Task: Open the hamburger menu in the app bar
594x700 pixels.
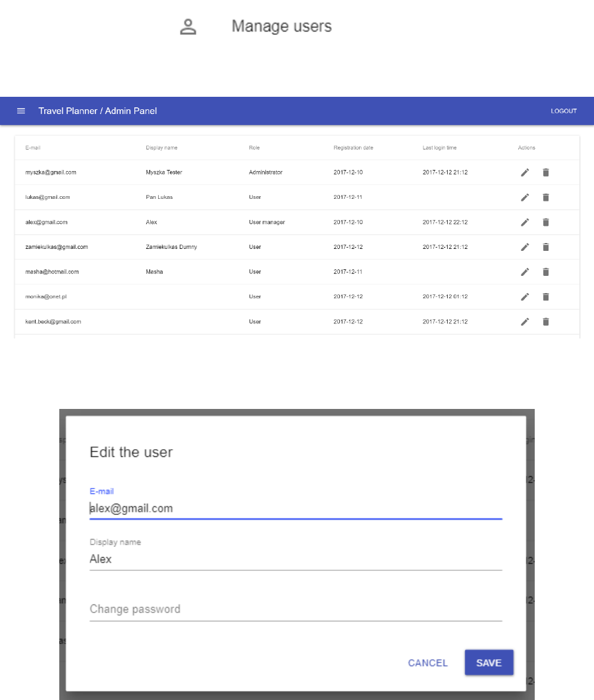Action: click(x=21, y=111)
